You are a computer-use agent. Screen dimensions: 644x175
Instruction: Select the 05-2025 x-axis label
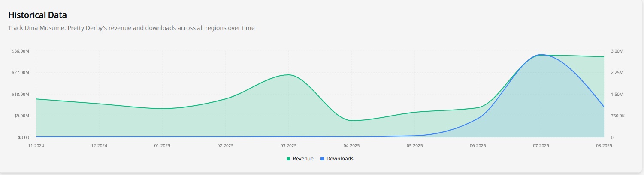[414, 146]
